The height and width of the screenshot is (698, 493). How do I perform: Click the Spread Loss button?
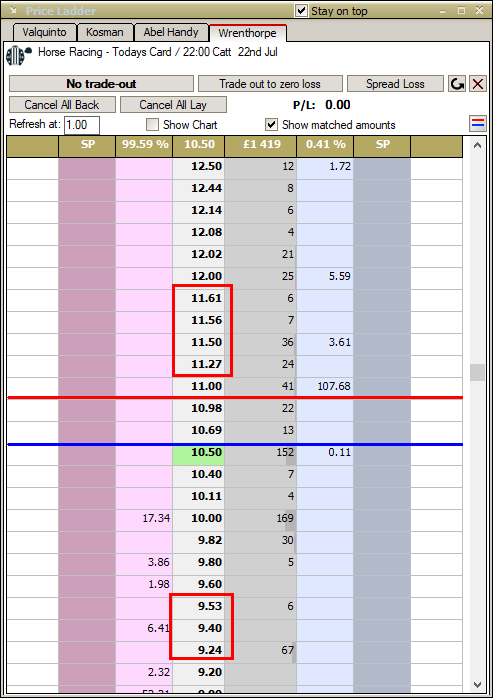pyautogui.click(x=395, y=84)
